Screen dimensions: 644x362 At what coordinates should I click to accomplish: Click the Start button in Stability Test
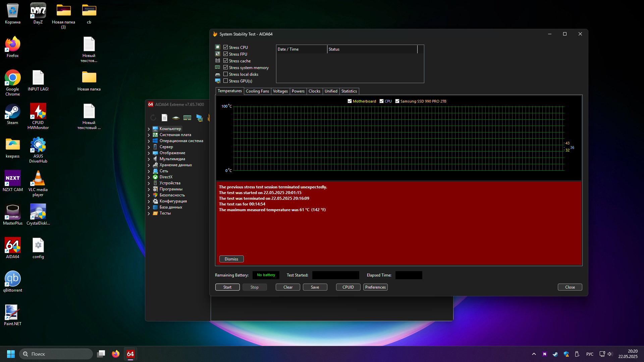[227, 287]
